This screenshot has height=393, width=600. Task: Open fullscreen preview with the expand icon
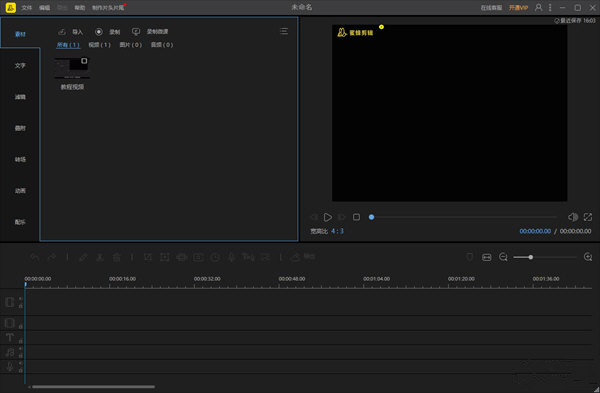[588, 217]
